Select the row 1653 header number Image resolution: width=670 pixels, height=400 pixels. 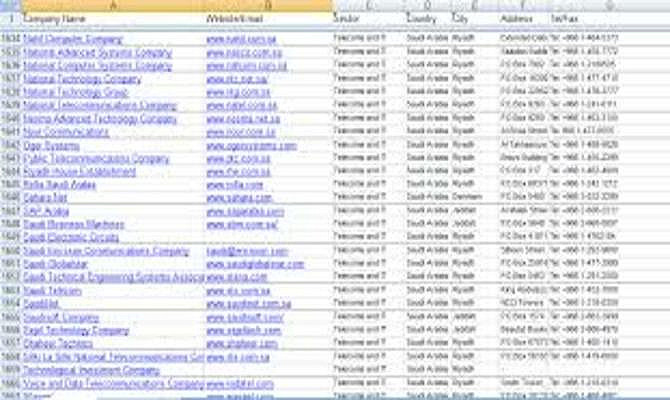(x=11, y=290)
